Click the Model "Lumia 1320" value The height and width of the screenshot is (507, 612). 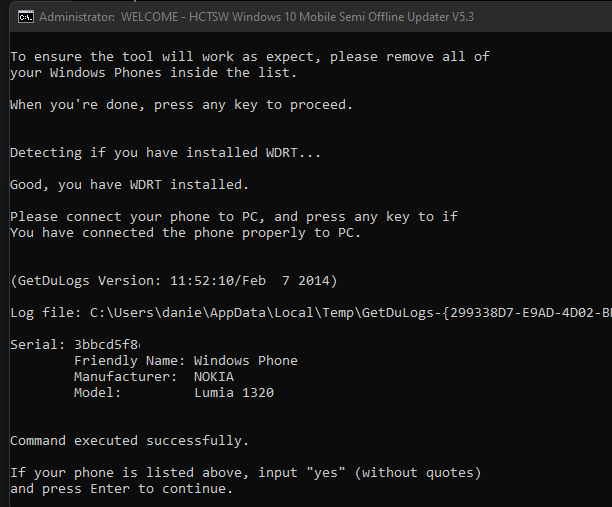pyautogui.click(x=234, y=393)
